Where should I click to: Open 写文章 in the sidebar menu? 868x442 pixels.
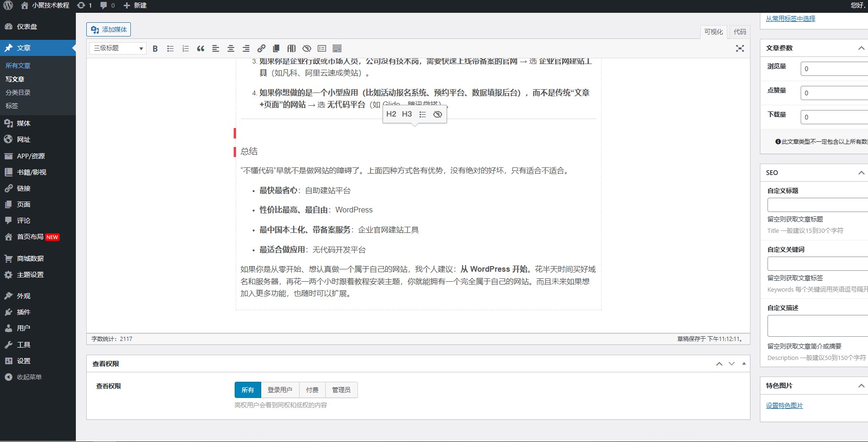click(x=16, y=79)
